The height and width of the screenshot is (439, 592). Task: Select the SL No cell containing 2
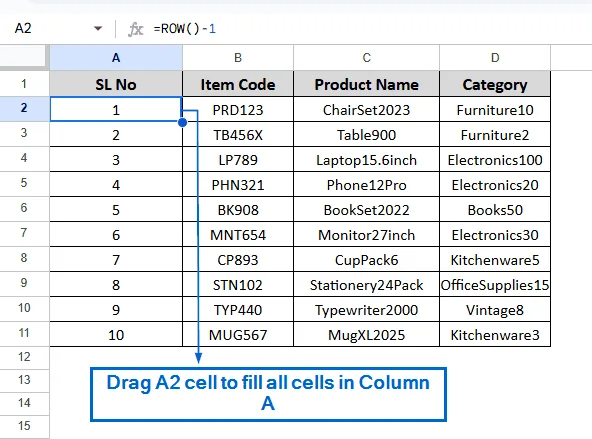tap(116, 134)
